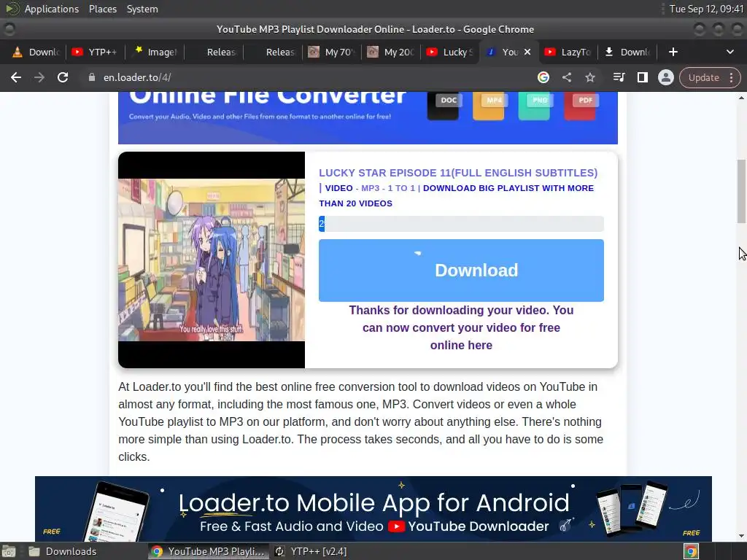Switch to first Releas tab
Image resolution: width=747 pixels, height=560 pixels.
click(214, 52)
